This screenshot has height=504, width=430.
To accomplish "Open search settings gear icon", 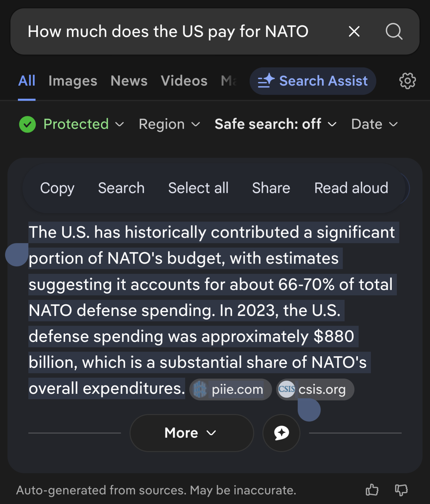I will 407,81.
